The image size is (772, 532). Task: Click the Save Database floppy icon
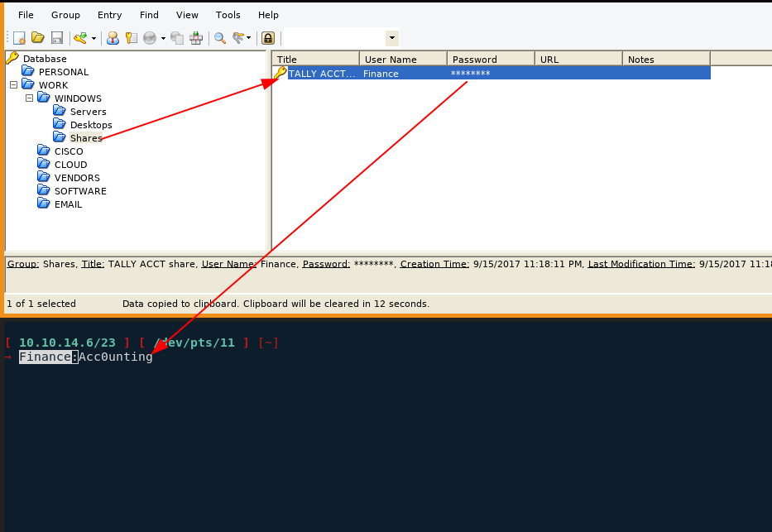click(57, 38)
